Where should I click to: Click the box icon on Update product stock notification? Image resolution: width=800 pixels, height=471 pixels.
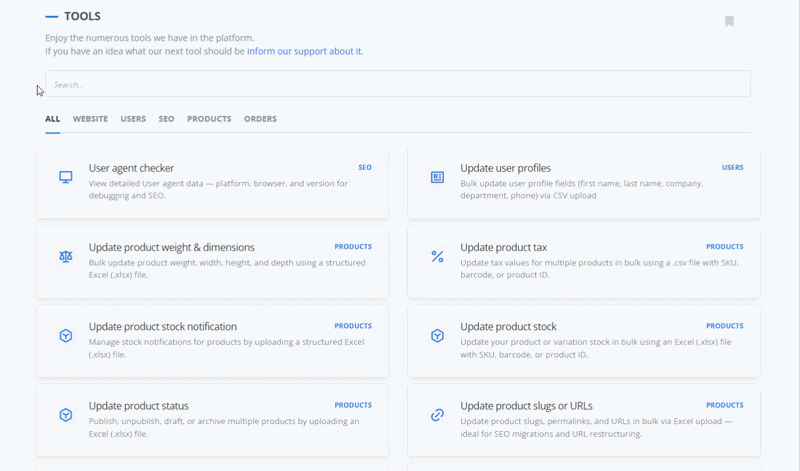click(66, 336)
